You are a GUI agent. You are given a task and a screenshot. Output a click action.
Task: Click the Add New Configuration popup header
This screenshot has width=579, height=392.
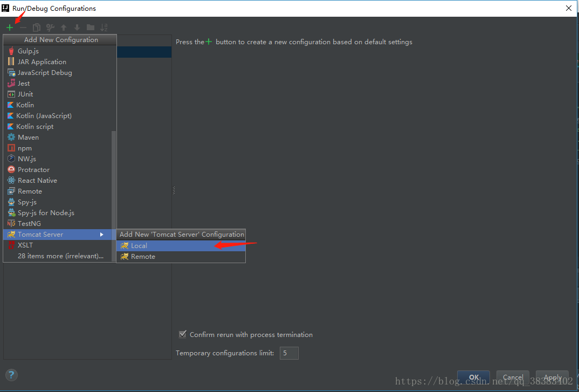(x=61, y=39)
